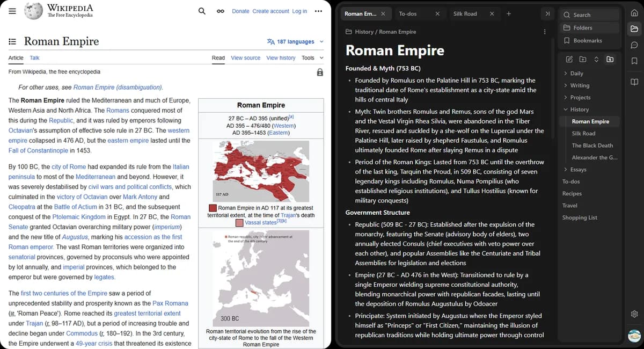Image resolution: width=644 pixels, height=349 pixels.
Task: Open the Travel item in sidebar
Action: [570, 206]
